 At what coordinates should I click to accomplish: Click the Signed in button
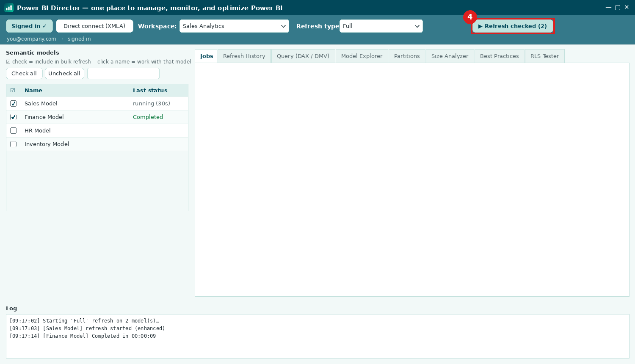pos(29,26)
